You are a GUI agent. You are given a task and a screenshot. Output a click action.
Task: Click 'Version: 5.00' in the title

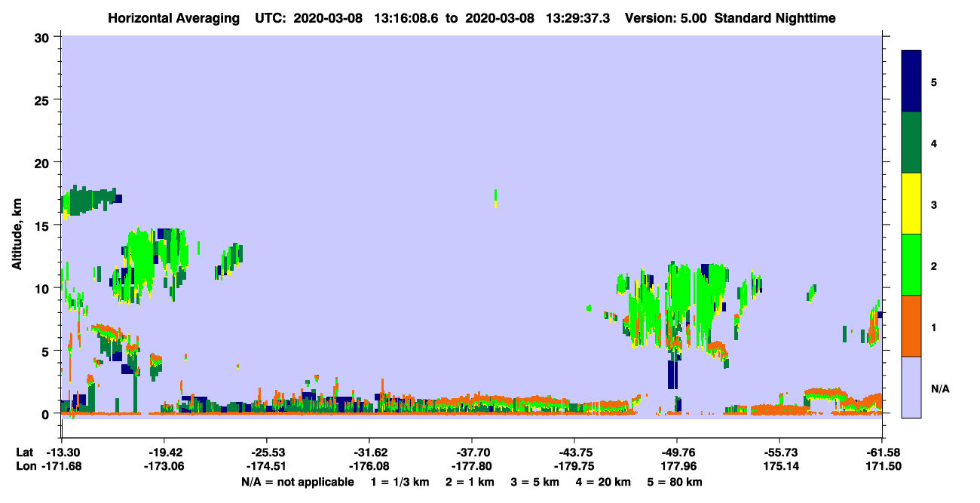click(x=664, y=17)
